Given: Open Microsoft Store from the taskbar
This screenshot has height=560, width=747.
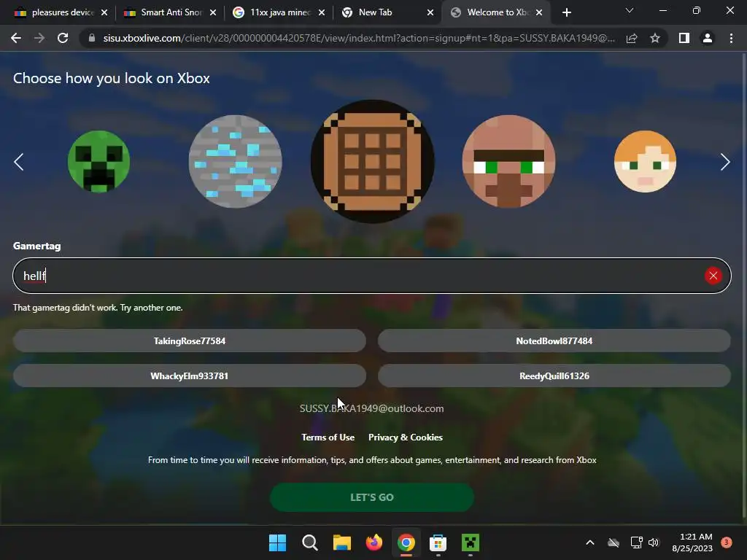Looking at the screenshot, I should 438,542.
